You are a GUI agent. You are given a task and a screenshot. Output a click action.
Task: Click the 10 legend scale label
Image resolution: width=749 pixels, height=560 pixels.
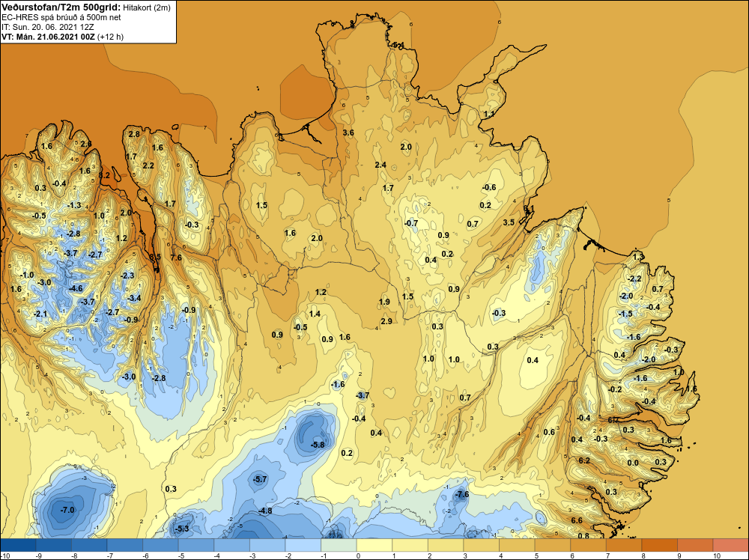click(717, 556)
